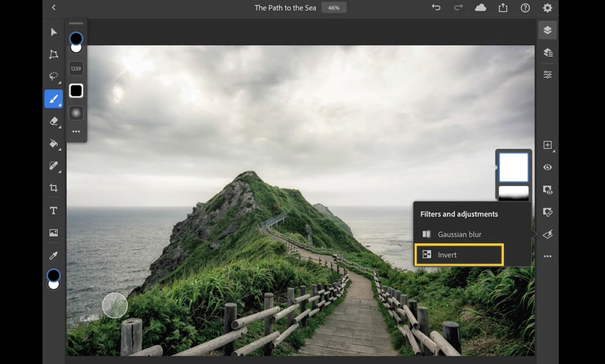
Task: Add a new layer
Action: point(547,145)
